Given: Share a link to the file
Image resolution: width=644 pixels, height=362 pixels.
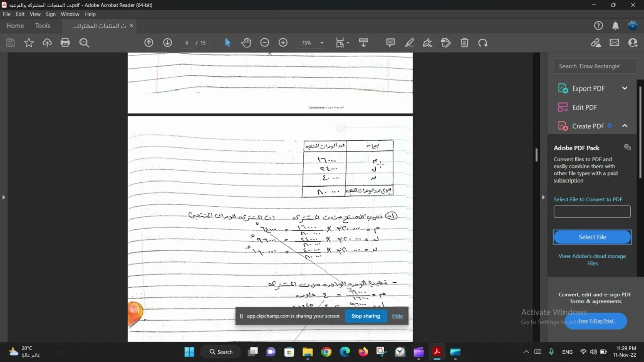Looking at the screenshot, I should 596,43.
